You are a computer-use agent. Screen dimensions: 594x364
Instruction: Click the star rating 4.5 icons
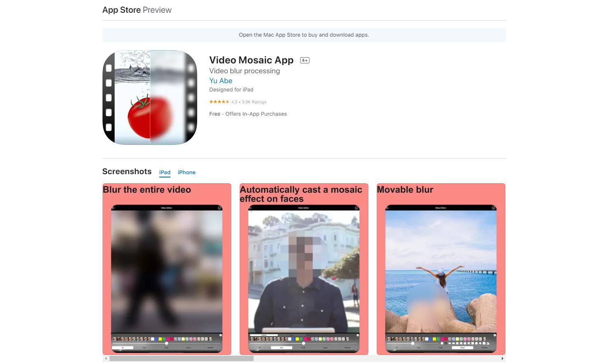click(219, 102)
